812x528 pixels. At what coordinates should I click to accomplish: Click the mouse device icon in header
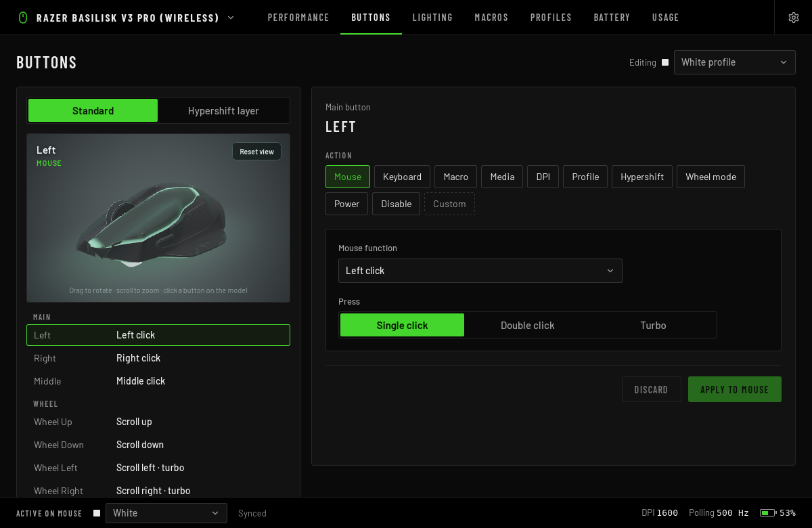tap(23, 18)
